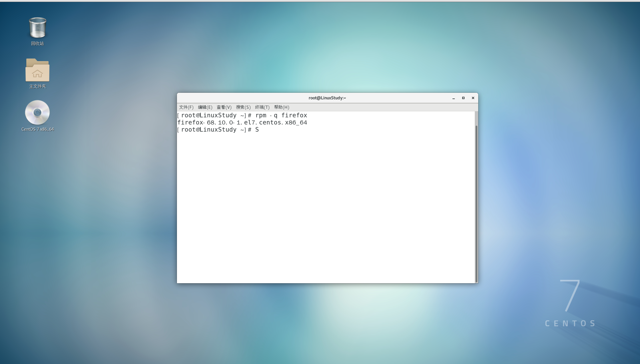Click the current prompt line ending with S

(218, 130)
